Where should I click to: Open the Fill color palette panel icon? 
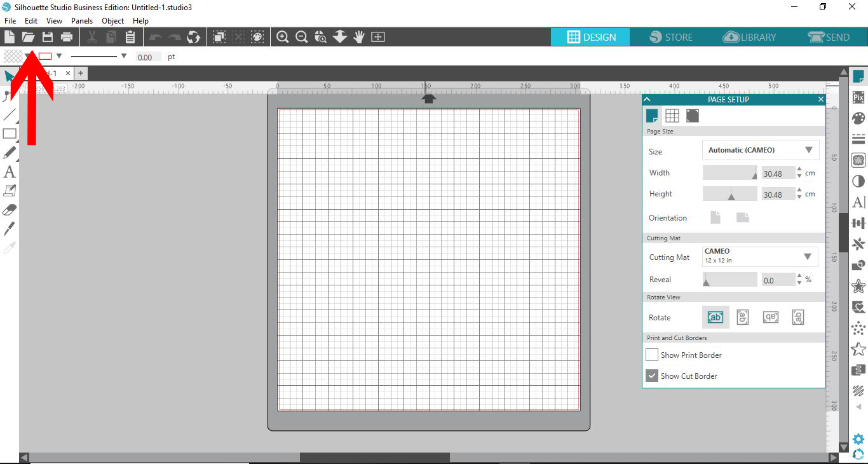tap(858, 118)
